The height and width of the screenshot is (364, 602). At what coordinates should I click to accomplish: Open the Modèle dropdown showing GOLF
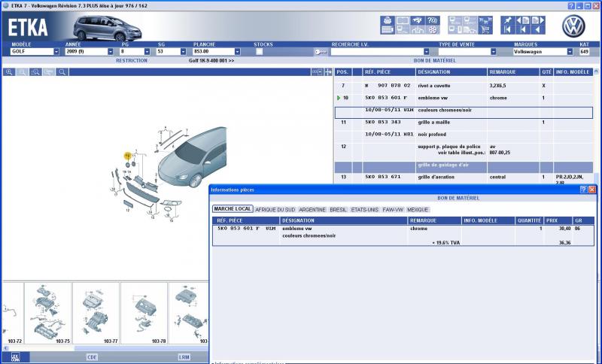pos(56,52)
